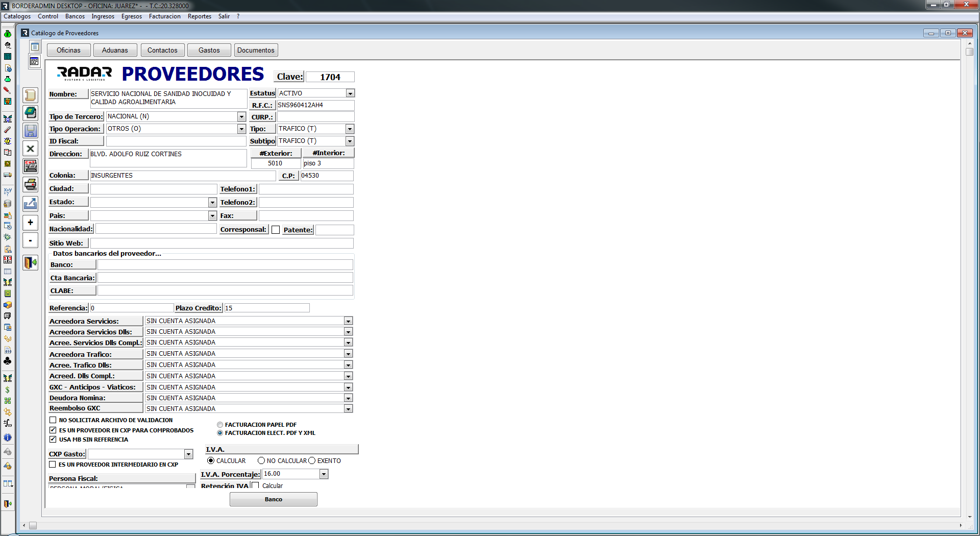This screenshot has height=536, width=980.
Task: Click the Aduanas button
Action: tap(115, 50)
